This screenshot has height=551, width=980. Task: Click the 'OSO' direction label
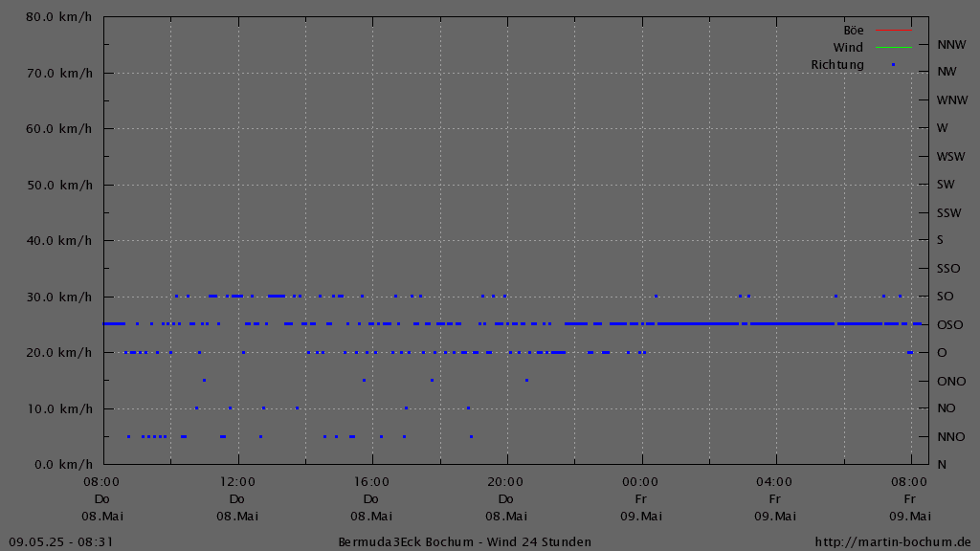pos(950,325)
